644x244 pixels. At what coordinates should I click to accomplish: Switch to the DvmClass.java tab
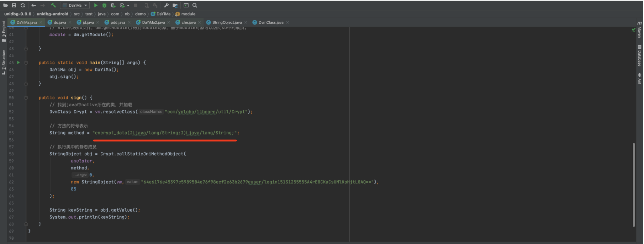coord(271,22)
